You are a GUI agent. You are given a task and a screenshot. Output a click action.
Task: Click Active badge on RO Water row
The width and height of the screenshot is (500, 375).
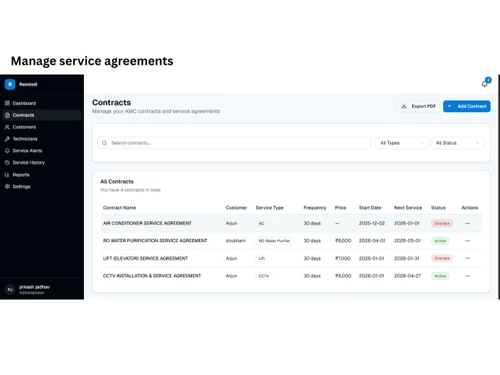click(440, 241)
